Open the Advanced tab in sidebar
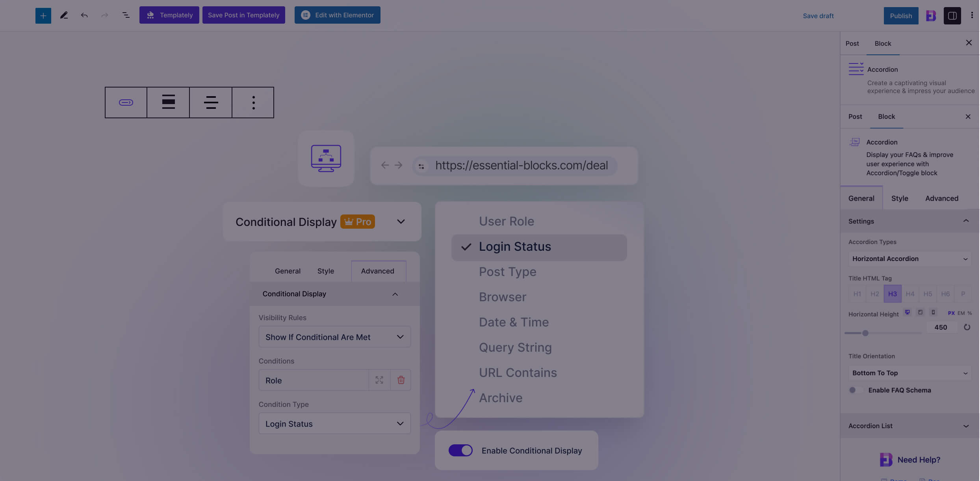The image size is (980, 481). click(x=941, y=198)
